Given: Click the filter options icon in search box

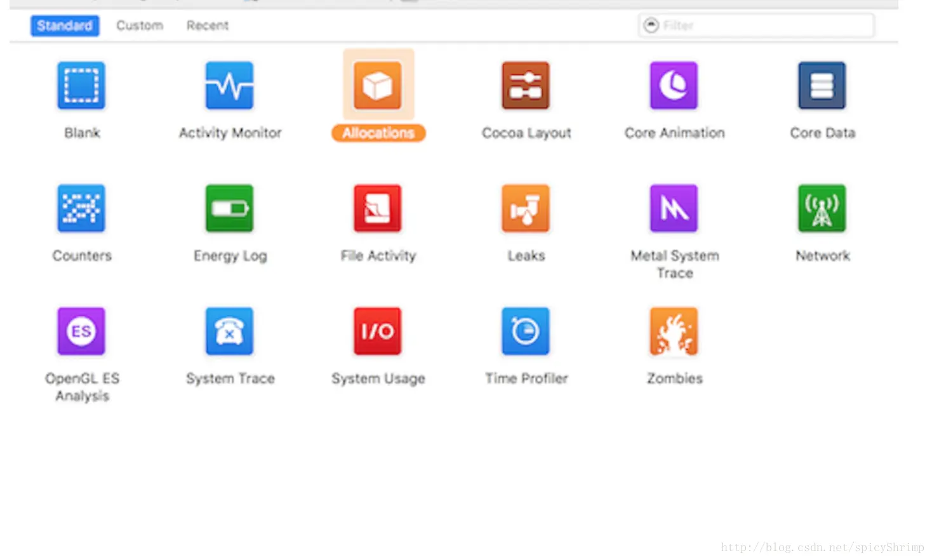Looking at the screenshot, I should click(651, 25).
